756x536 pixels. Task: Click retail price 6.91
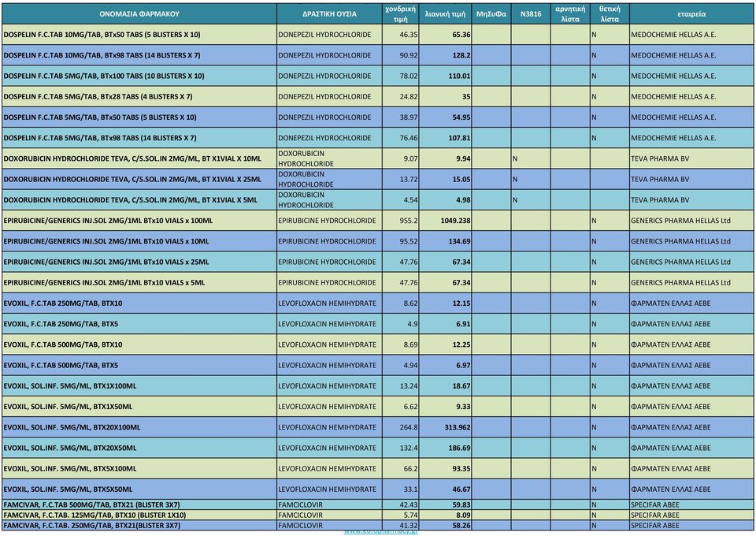click(463, 324)
